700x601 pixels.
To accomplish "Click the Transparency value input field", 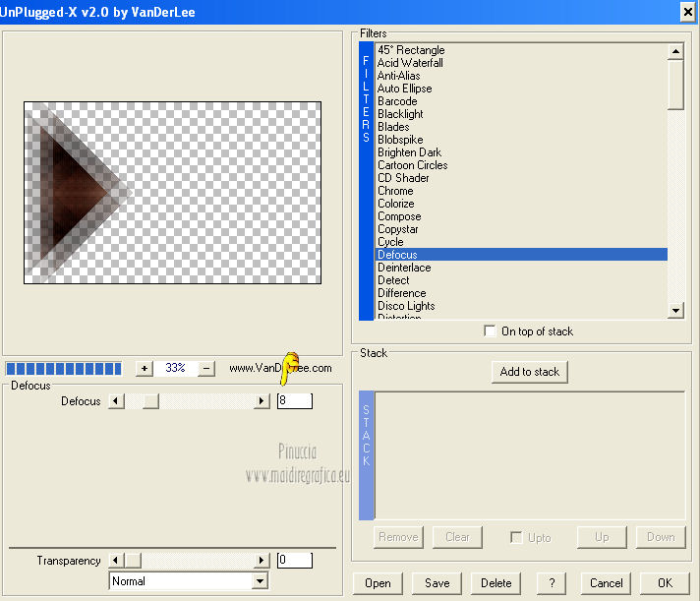I will pyautogui.click(x=295, y=560).
